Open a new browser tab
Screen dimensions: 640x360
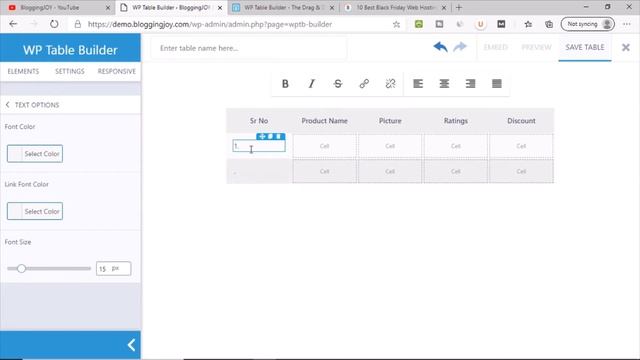459,7
